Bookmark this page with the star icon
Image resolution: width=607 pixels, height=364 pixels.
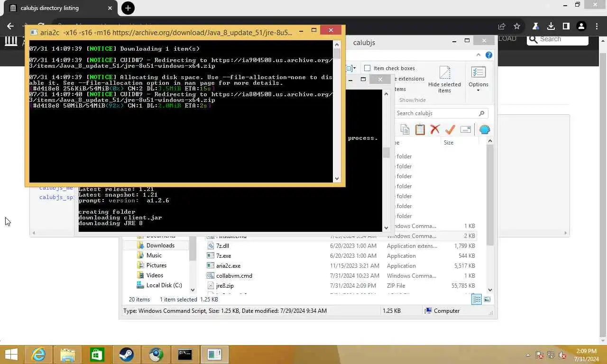click(x=517, y=26)
